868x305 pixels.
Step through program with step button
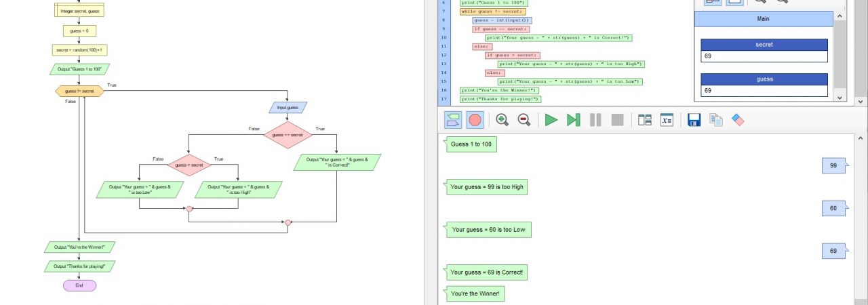tap(573, 120)
